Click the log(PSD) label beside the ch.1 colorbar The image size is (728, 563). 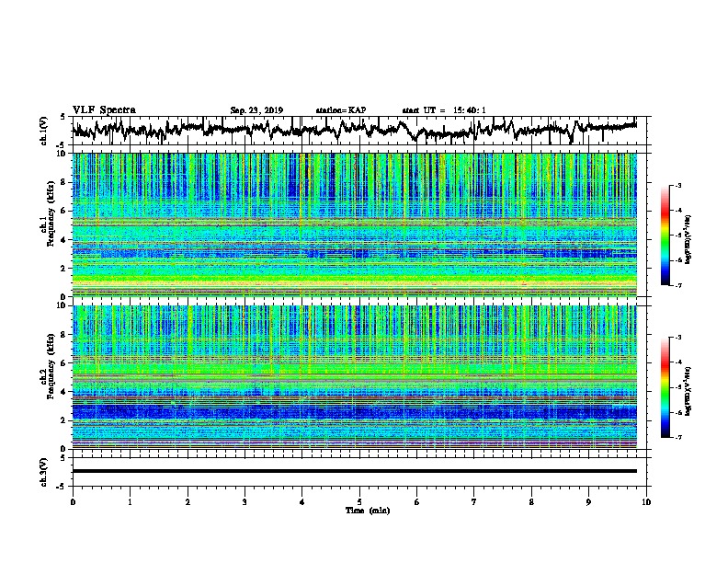point(688,240)
